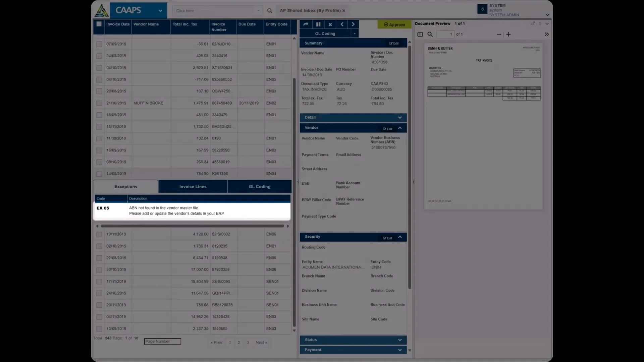Tick the select-all invoices header checkbox

tap(99, 24)
